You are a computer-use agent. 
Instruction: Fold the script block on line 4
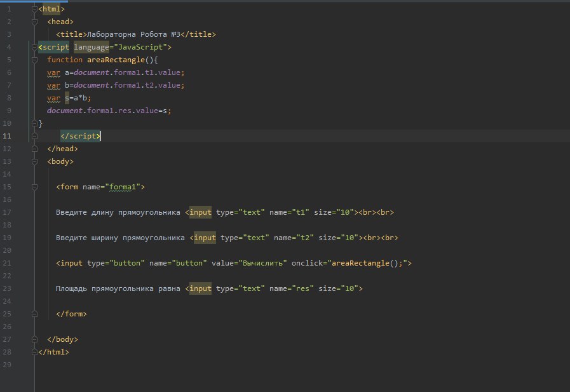point(35,47)
